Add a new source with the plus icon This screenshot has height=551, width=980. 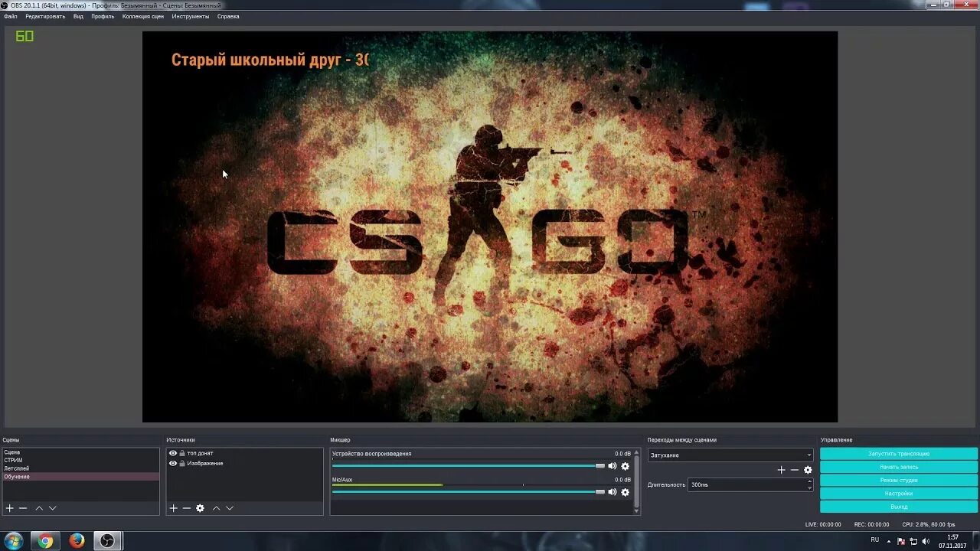173,508
